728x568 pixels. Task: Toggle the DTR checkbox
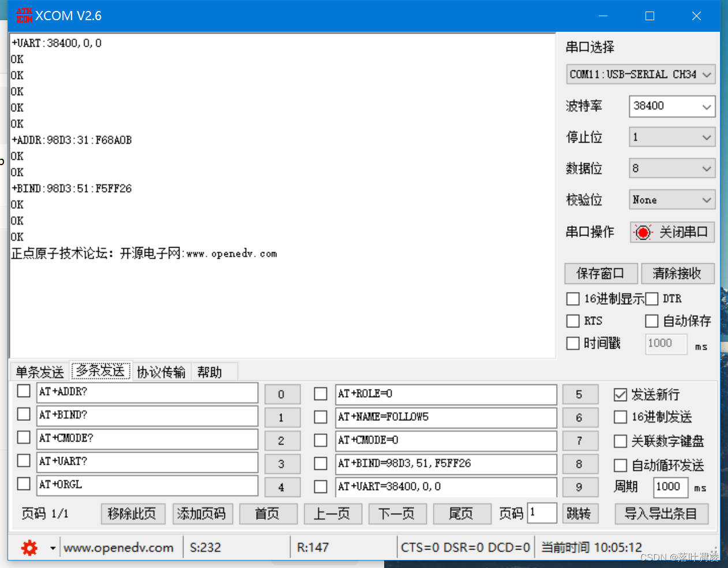(652, 299)
